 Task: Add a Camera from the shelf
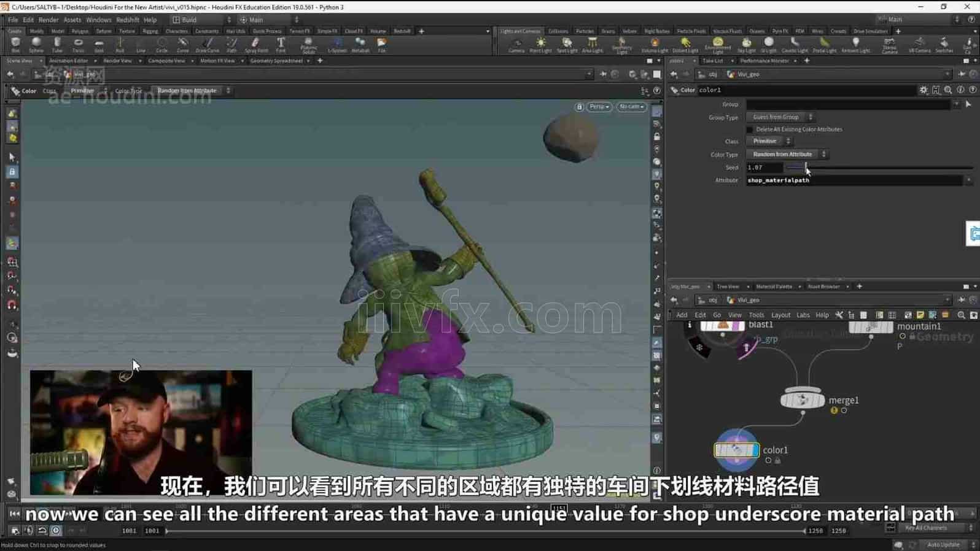[x=516, y=45]
